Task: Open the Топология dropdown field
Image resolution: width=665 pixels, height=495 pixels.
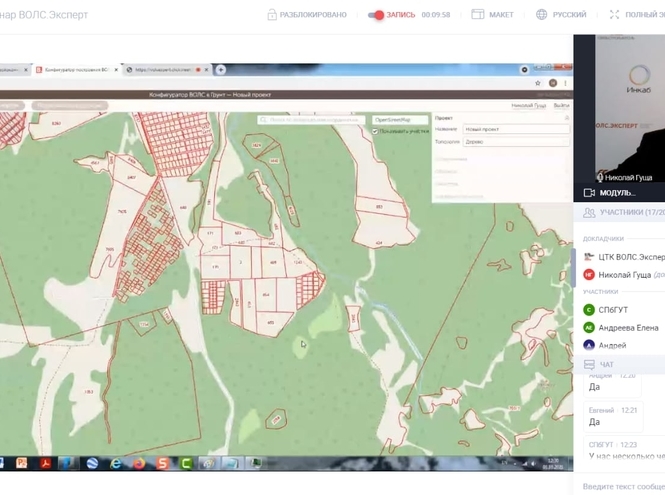Action: [516, 142]
